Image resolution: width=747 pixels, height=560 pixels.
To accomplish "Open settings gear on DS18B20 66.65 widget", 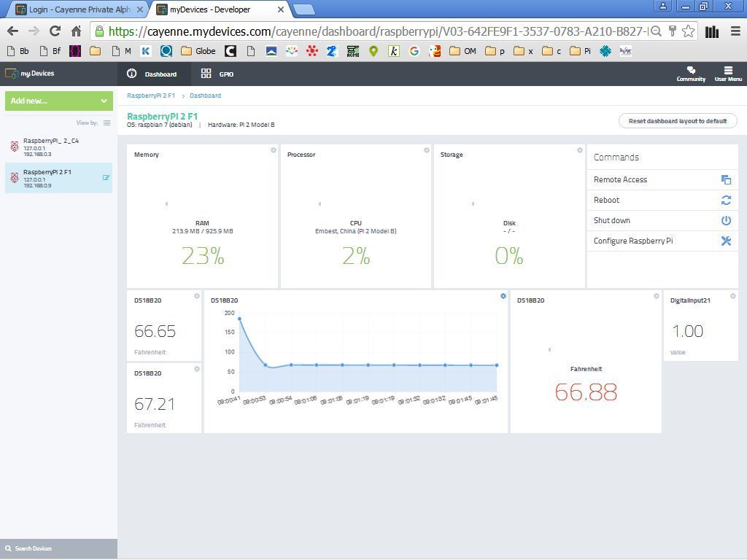I will (197, 296).
